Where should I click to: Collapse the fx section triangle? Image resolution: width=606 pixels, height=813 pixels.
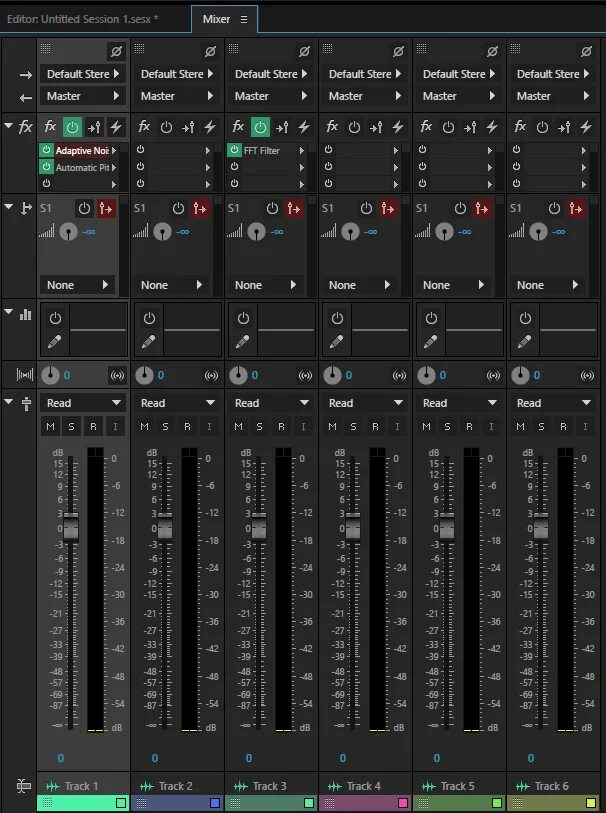[8, 125]
